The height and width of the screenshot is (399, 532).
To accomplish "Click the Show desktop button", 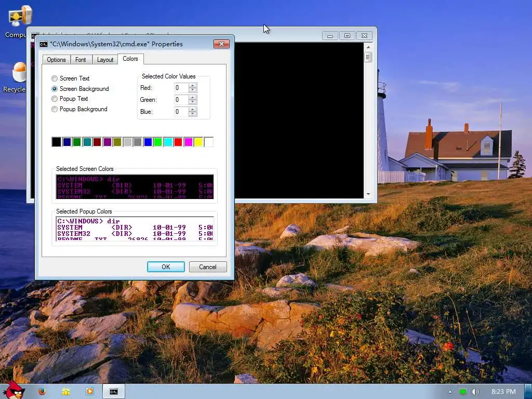I will [x=528, y=392].
